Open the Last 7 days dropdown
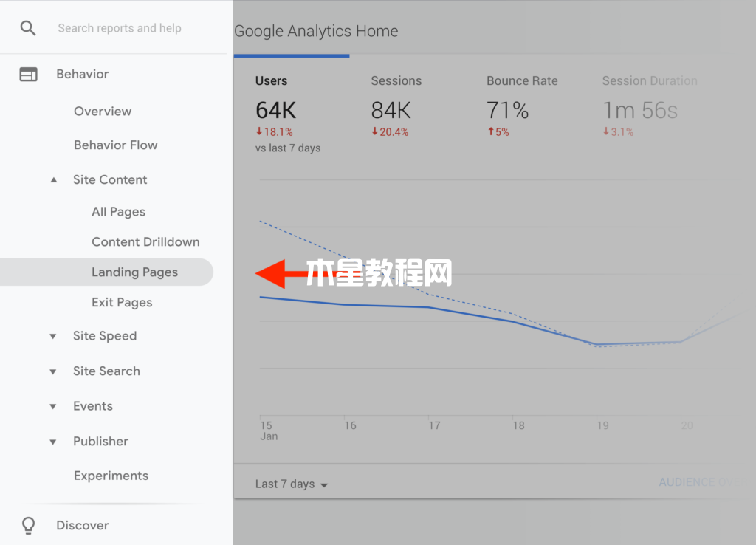This screenshot has height=545, width=756. coord(292,484)
